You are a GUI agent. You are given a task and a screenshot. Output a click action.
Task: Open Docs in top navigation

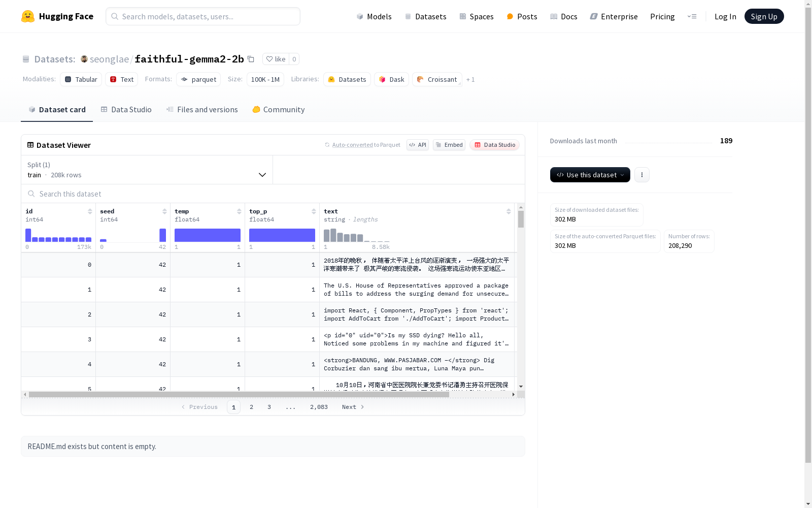(x=564, y=16)
